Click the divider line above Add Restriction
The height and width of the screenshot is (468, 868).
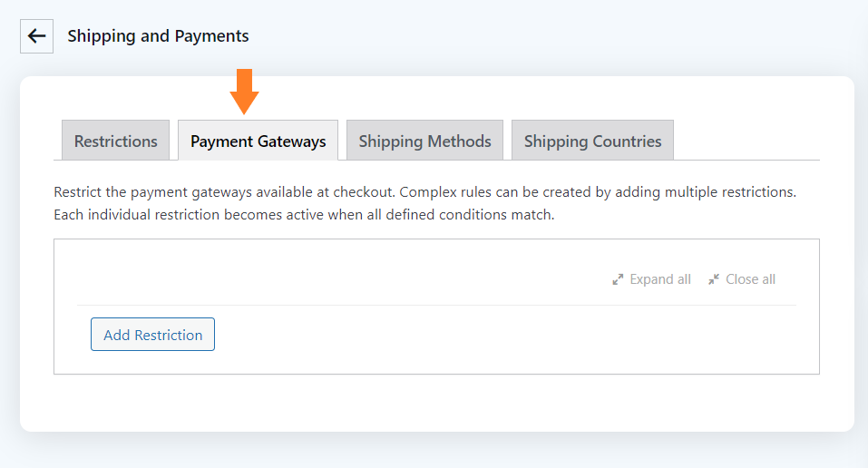coord(436,305)
